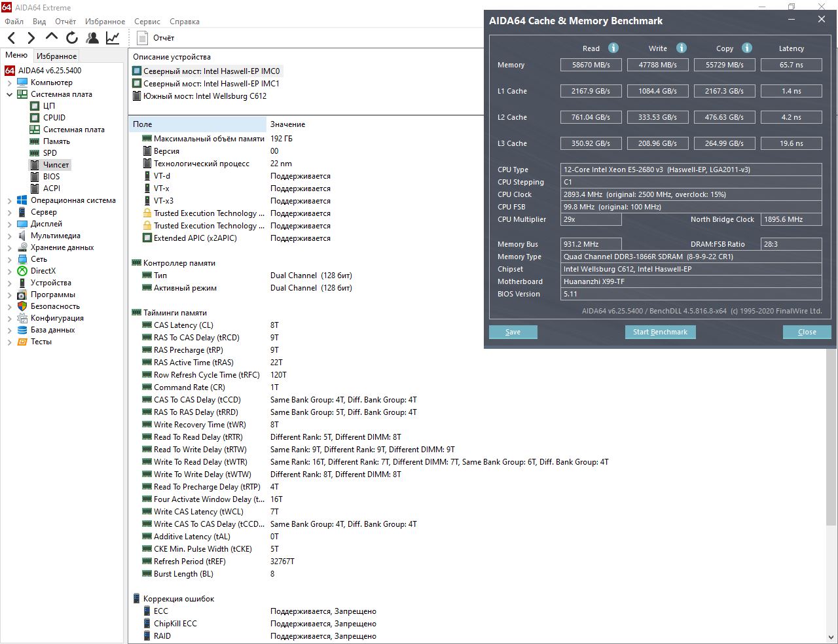Click the Write info icon in benchmark
The height and width of the screenshot is (644, 838).
tap(682, 48)
